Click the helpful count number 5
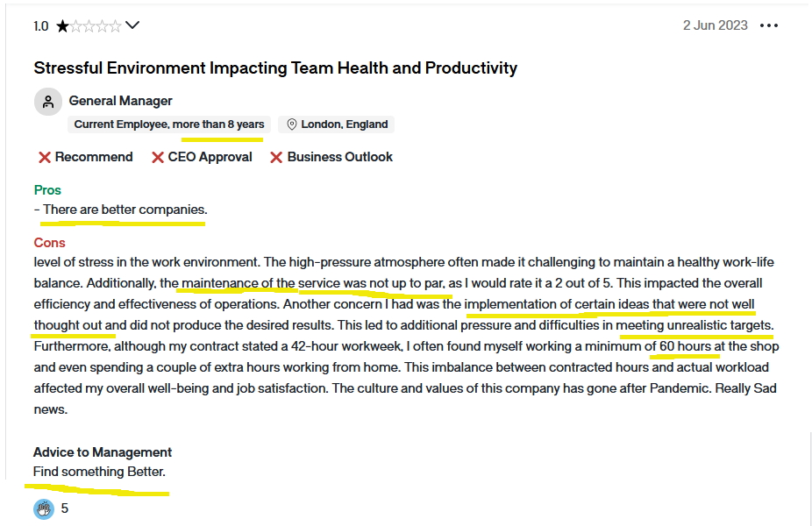The image size is (812, 526). 65,508
